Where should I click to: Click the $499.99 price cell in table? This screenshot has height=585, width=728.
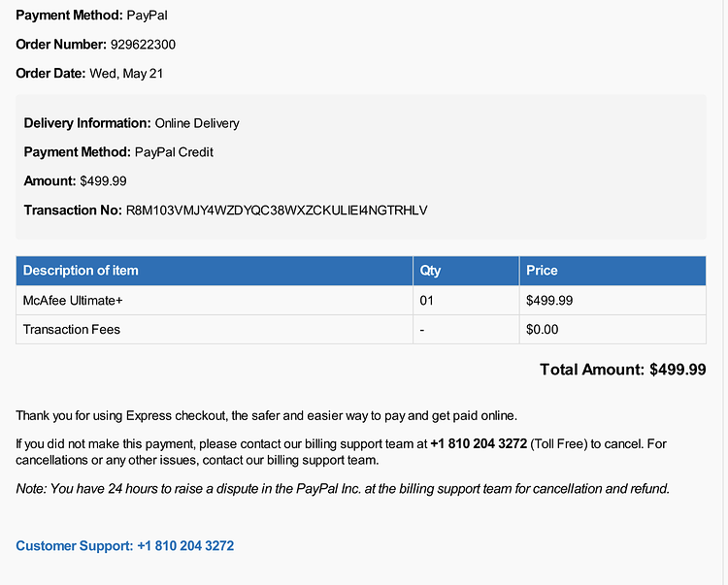(612, 300)
